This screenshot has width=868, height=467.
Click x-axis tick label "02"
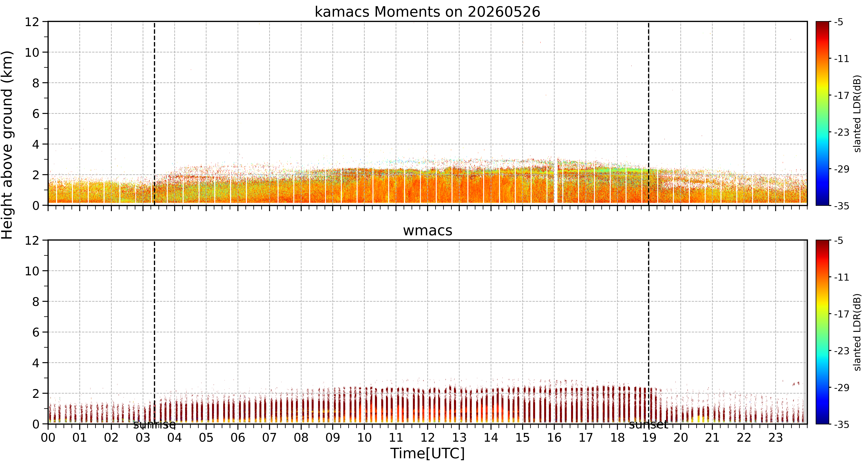pyautogui.click(x=111, y=438)
